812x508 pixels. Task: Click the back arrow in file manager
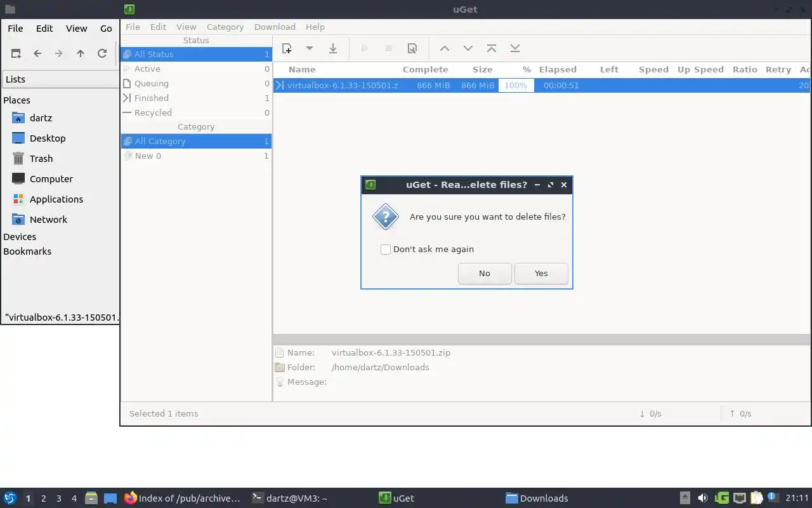tap(37, 53)
